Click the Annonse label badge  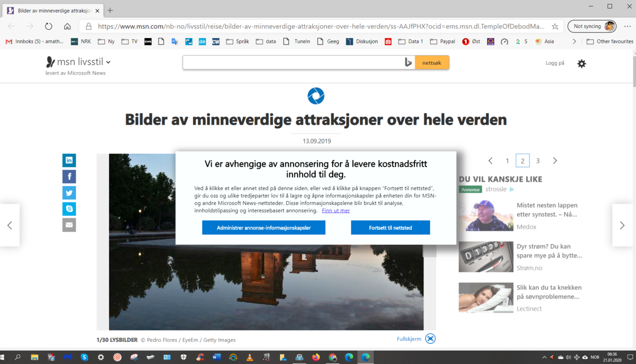point(470,189)
